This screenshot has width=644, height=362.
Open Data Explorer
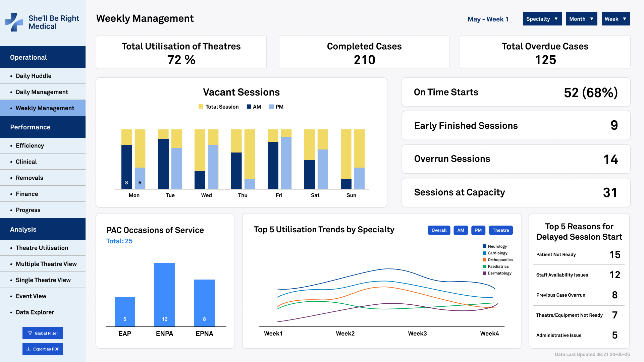(43, 312)
